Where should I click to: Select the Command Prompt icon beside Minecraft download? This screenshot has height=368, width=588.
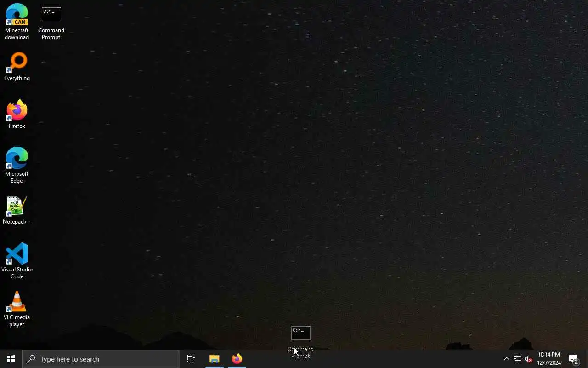tap(51, 23)
